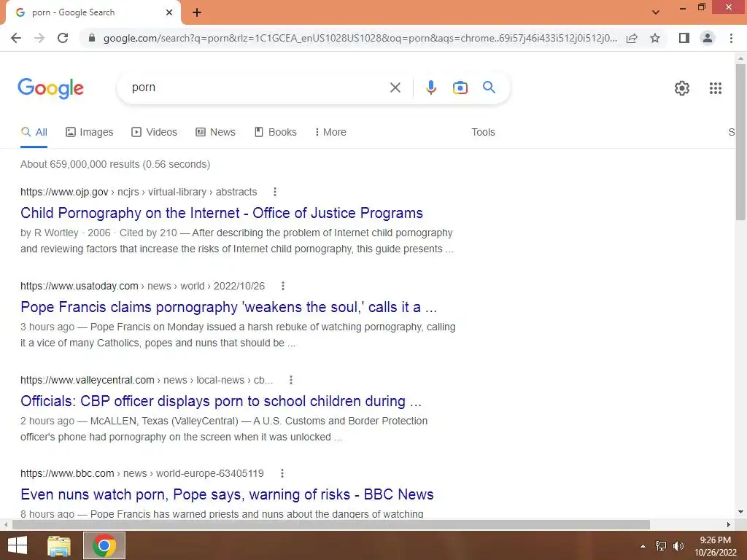Open the CBP officer ValleyCentral result
The height and width of the screenshot is (560, 747).
pyautogui.click(x=221, y=401)
